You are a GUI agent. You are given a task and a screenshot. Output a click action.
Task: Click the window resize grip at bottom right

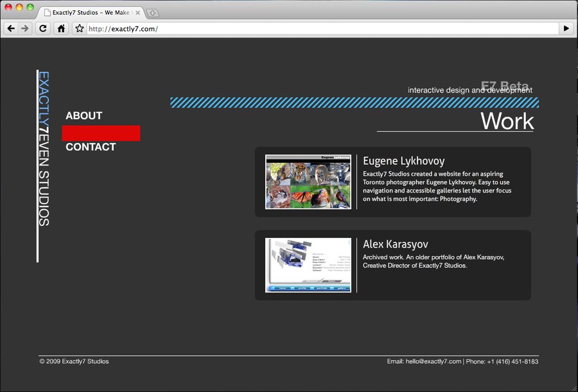[x=574, y=388]
